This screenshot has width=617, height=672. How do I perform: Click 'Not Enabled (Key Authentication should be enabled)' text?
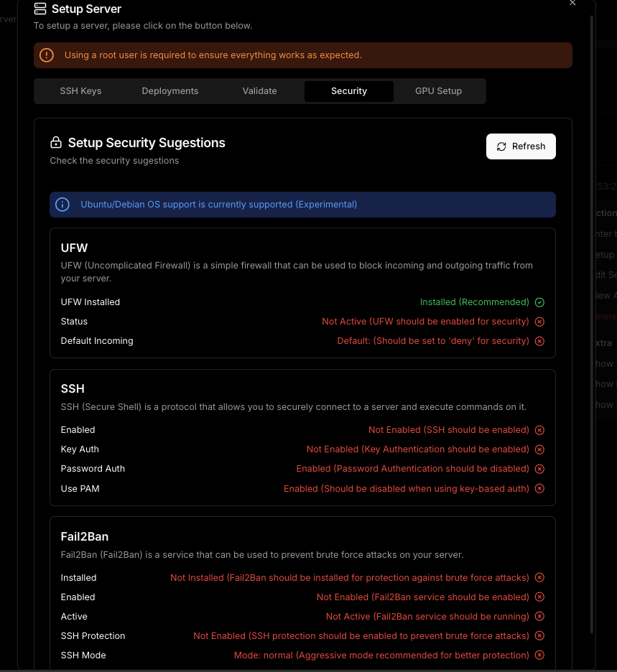click(x=417, y=449)
